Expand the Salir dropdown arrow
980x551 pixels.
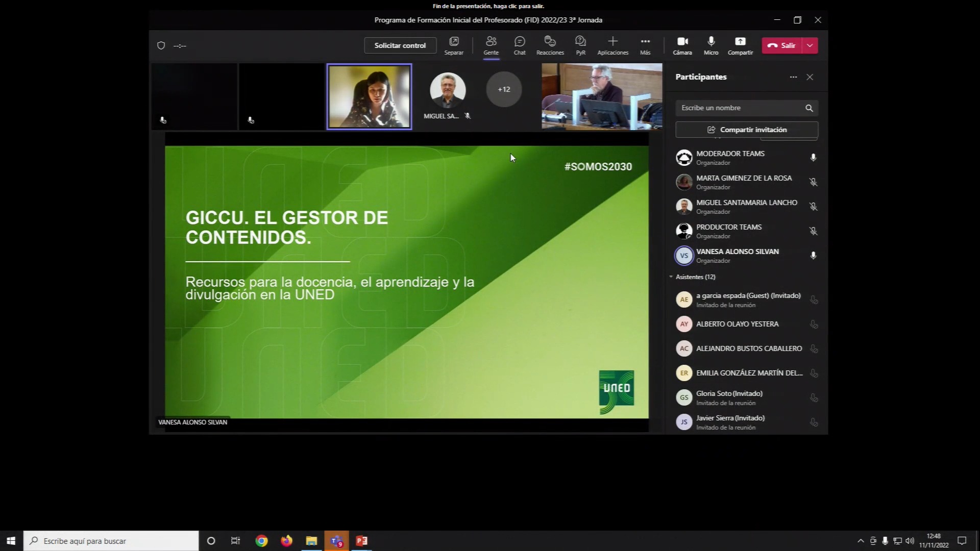[810, 45]
